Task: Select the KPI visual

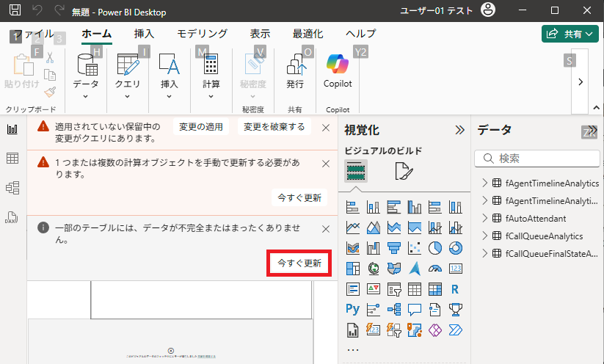Action: pos(374,289)
